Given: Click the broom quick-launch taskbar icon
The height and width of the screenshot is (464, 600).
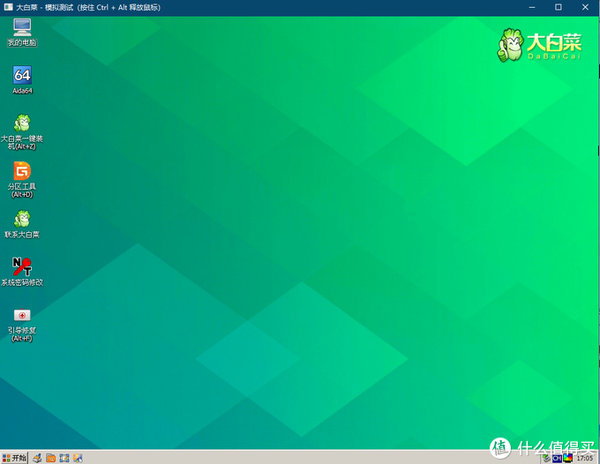Looking at the screenshot, I should 37,458.
